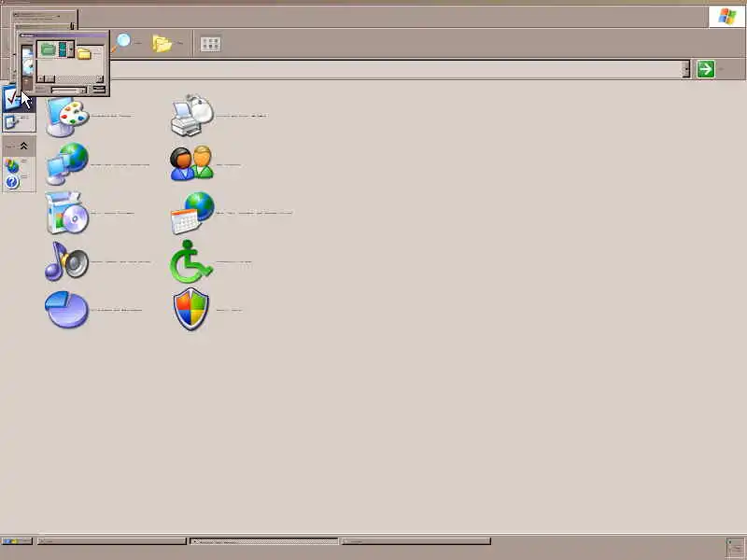Open Performance and Maintenance pie chart icon
747x560 pixels.
tap(67, 310)
